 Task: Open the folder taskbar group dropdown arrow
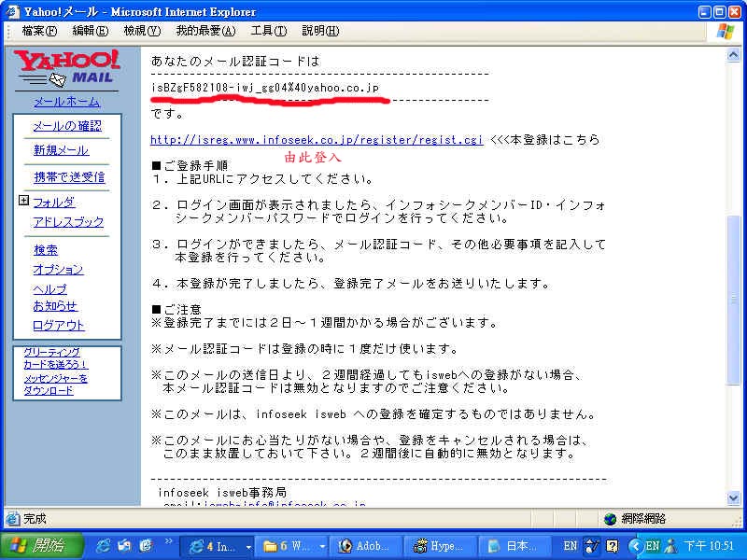[323, 547]
